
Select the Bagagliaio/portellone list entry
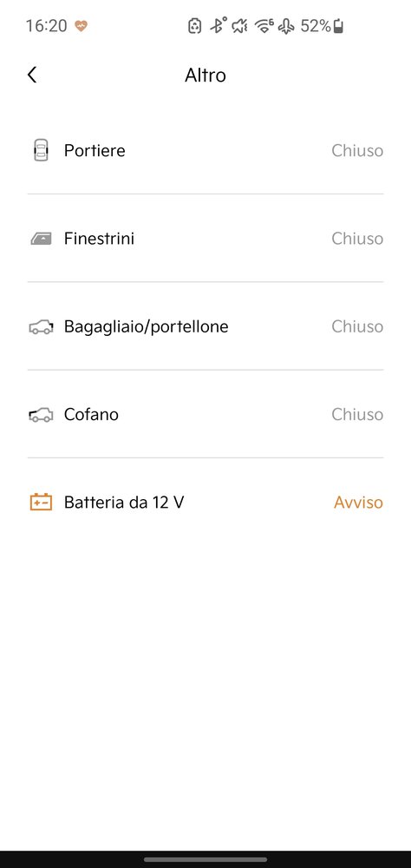(x=205, y=326)
